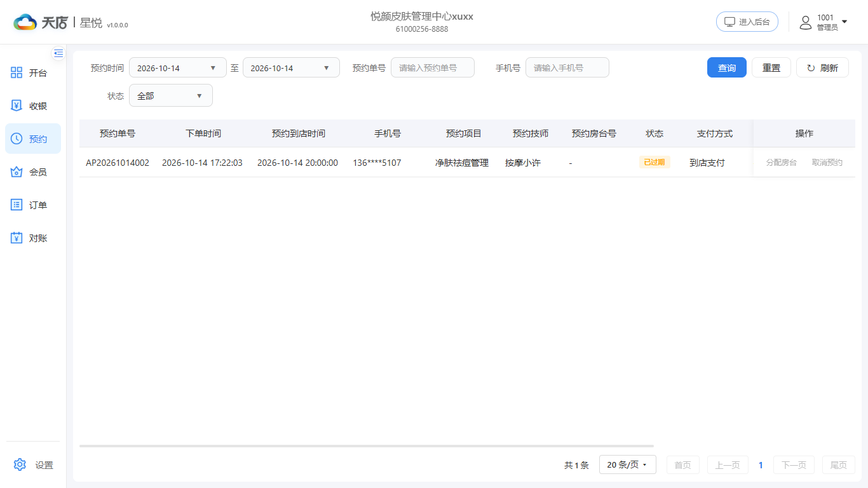This screenshot has height=488, width=868.
Task: Click the user avatar icon
Action: pyautogui.click(x=806, y=23)
